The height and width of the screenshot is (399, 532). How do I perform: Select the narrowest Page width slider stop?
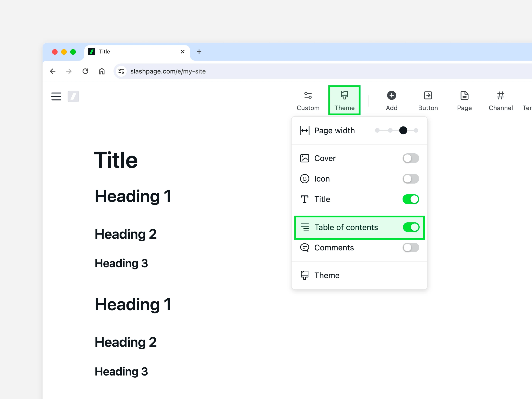(377, 130)
